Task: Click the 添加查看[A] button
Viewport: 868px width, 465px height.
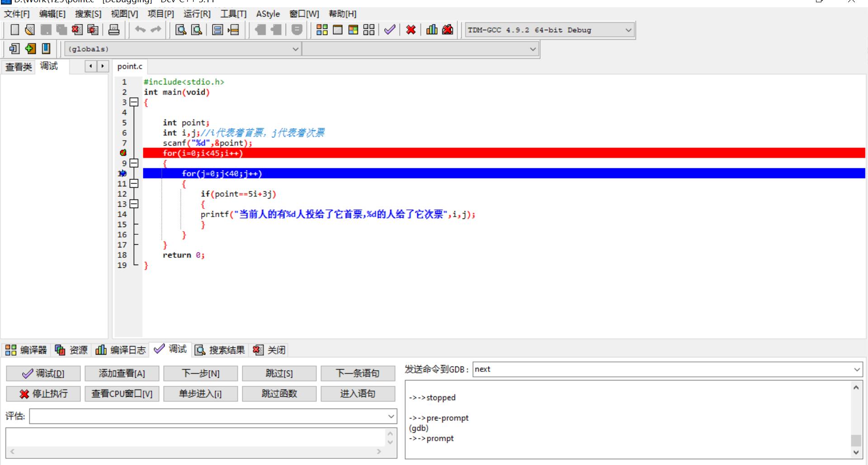Action: pyautogui.click(x=122, y=373)
